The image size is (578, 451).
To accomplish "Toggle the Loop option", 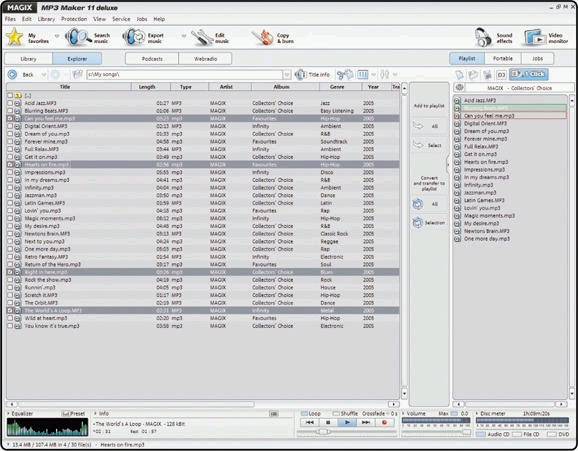I will tap(304, 413).
